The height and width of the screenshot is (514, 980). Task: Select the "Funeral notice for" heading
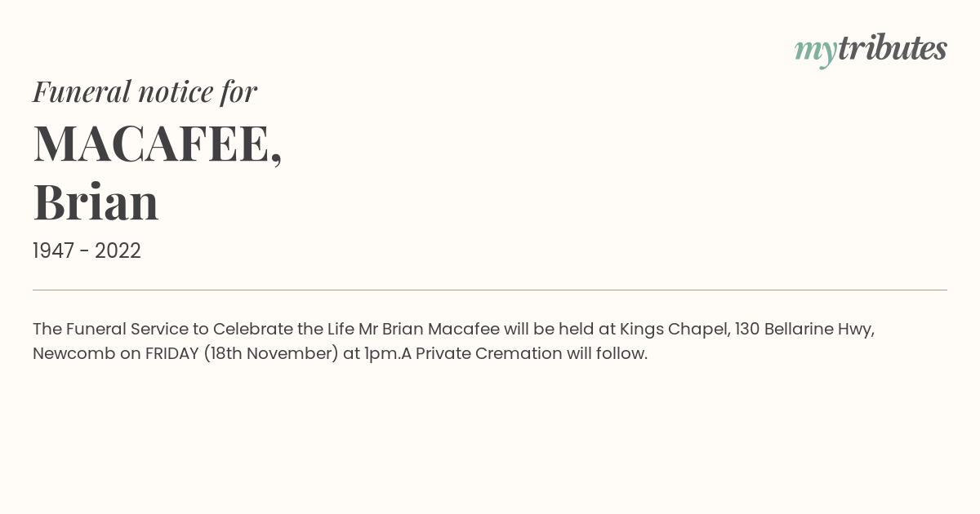click(x=145, y=91)
